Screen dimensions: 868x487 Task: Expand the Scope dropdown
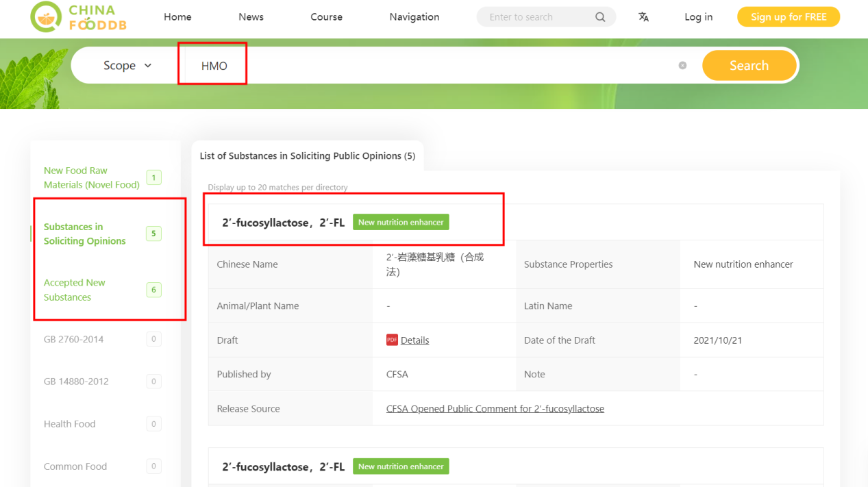coord(127,66)
